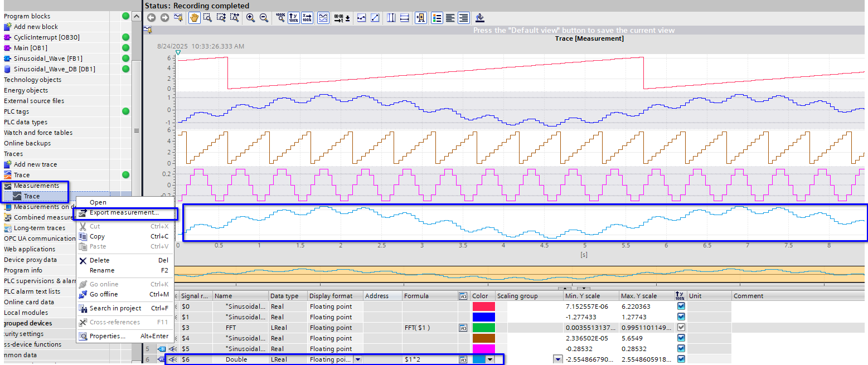Click the horizontal measurement cursors icon

pyautogui.click(x=404, y=18)
